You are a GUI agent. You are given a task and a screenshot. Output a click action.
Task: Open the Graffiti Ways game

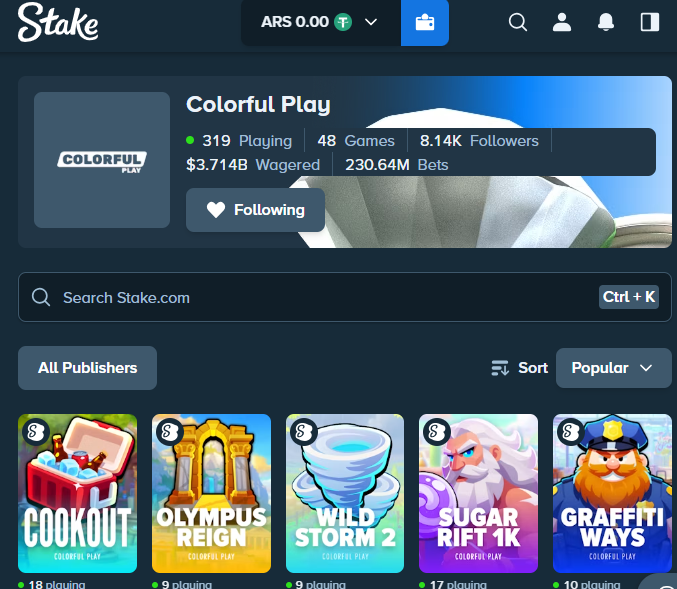(x=612, y=494)
